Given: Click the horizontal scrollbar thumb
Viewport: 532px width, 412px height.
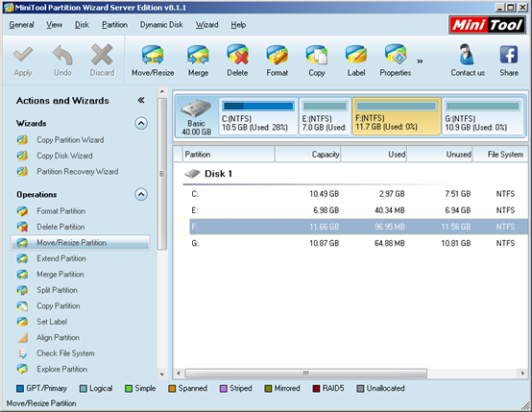Looking at the screenshot, I should [x=306, y=374].
